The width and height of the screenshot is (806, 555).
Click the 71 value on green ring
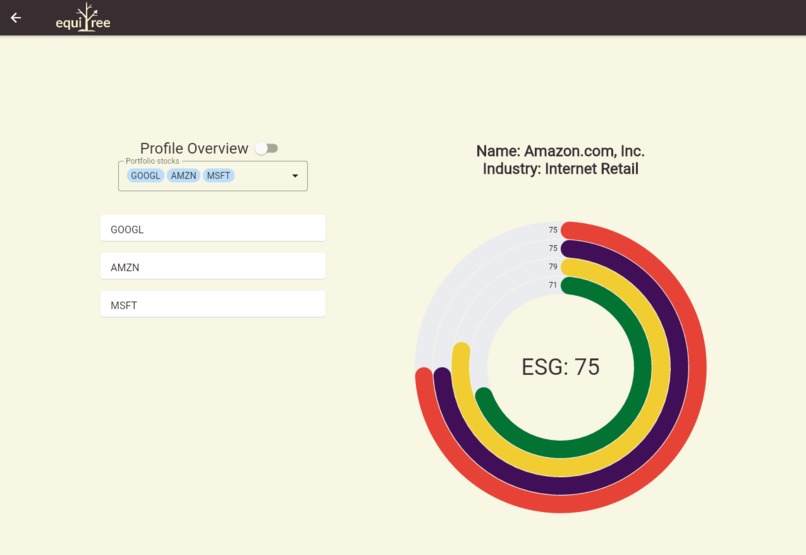[x=553, y=285]
